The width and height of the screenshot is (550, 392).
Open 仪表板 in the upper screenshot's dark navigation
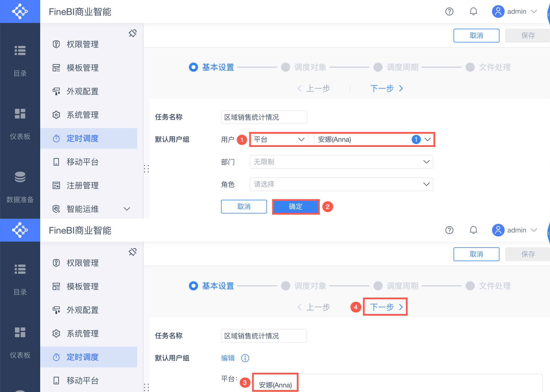tap(20, 124)
